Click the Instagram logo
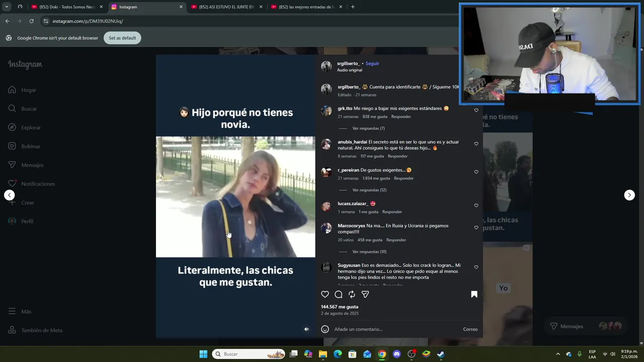This screenshot has height=362, width=644. pyautogui.click(x=25, y=64)
